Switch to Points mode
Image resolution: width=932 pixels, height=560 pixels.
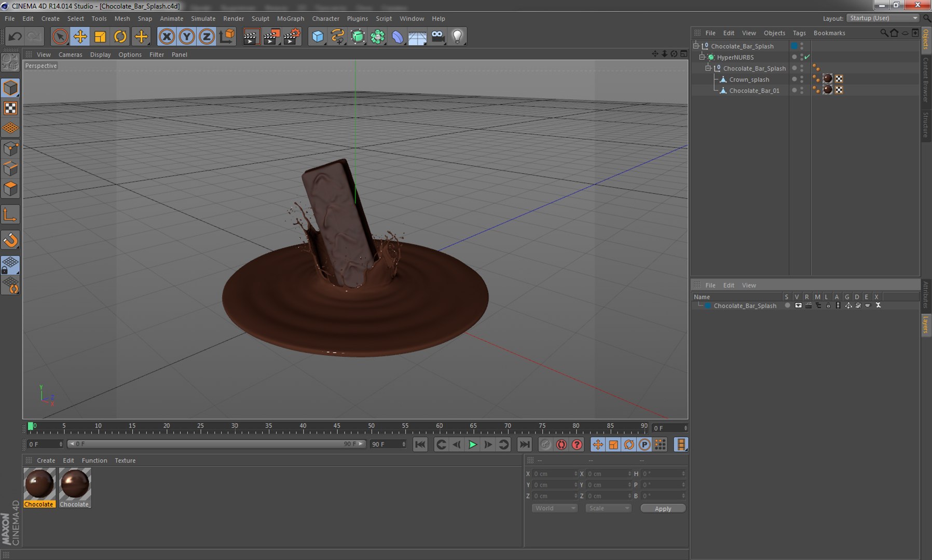coord(10,149)
